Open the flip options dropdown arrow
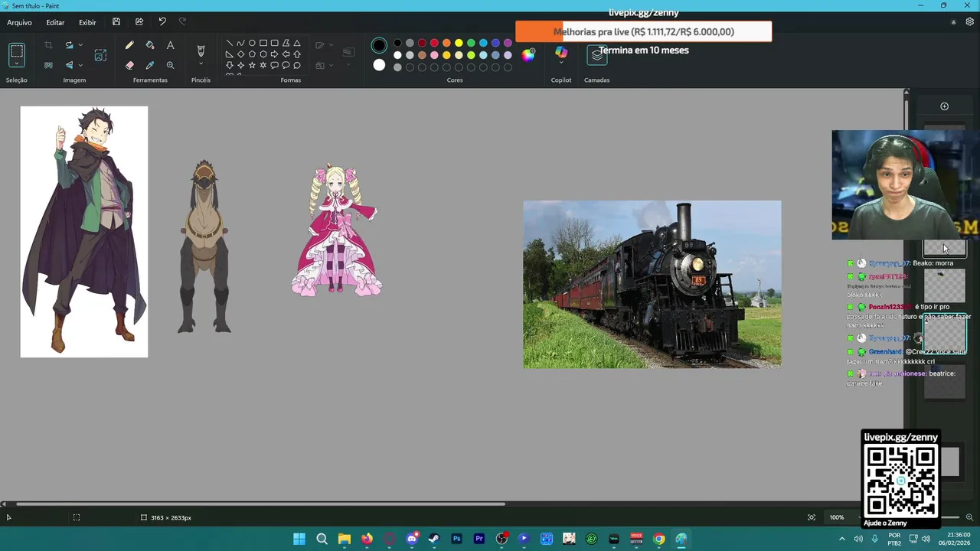The width and height of the screenshot is (980, 551). point(80,65)
